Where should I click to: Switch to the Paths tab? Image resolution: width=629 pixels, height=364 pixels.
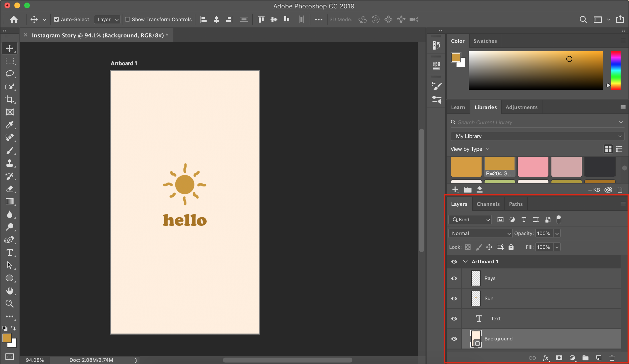pyautogui.click(x=516, y=204)
